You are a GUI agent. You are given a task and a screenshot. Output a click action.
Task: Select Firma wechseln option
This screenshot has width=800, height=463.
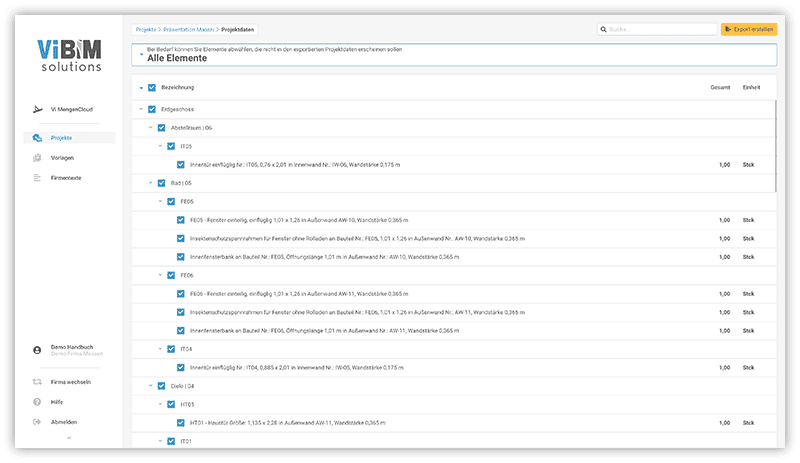71,382
